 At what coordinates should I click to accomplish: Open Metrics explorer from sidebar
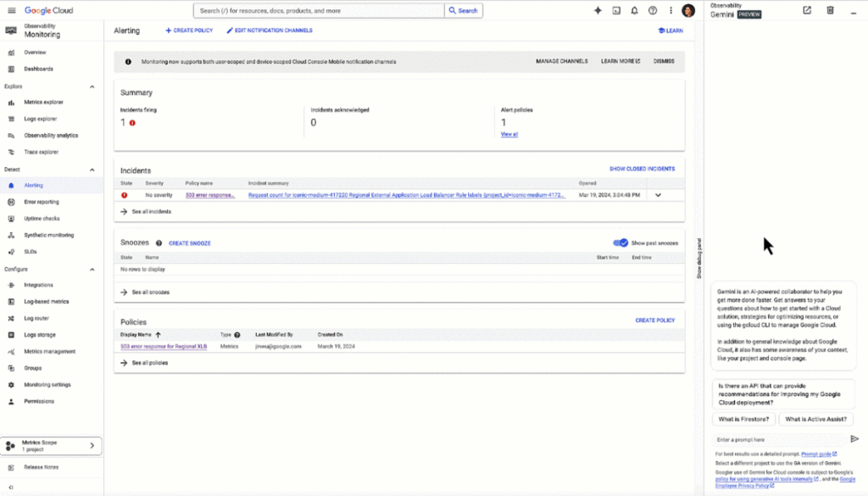pos(43,103)
